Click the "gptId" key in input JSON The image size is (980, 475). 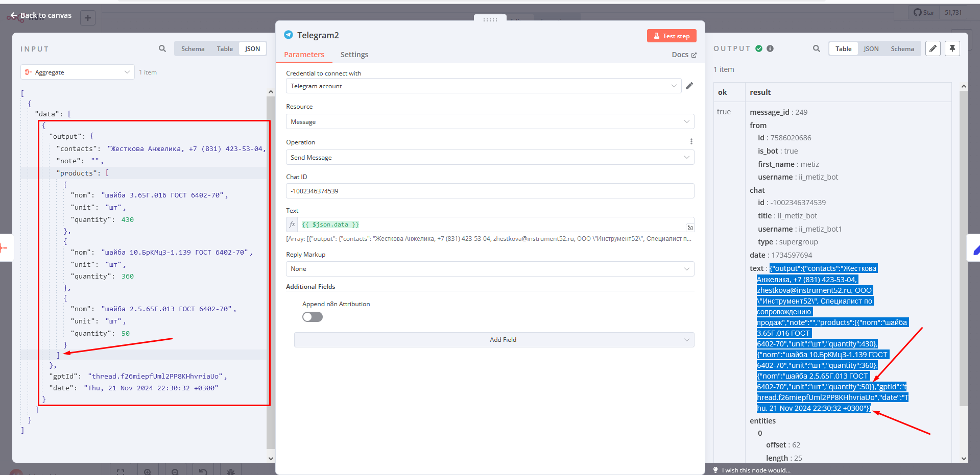[63, 376]
